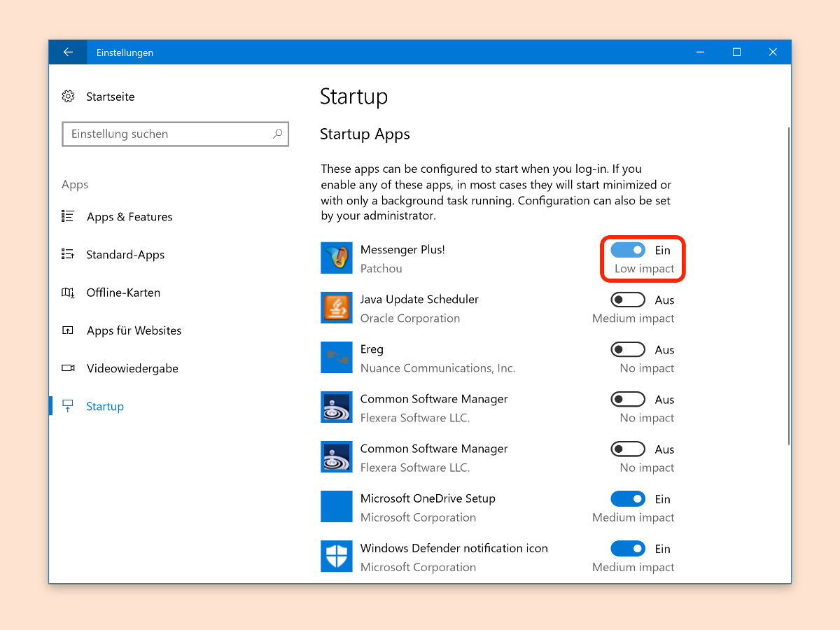
Task: Click the Startseite gear icon
Action: pyautogui.click(x=68, y=97)
